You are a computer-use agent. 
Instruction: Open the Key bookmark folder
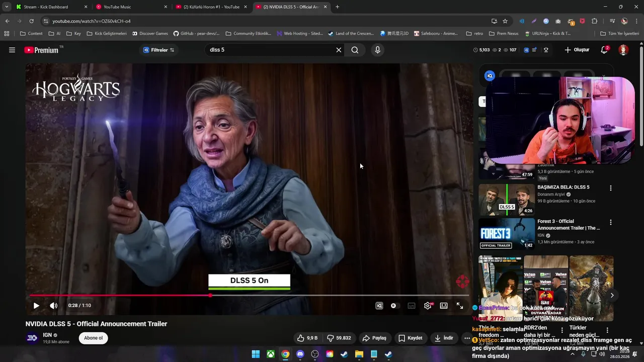74,34
